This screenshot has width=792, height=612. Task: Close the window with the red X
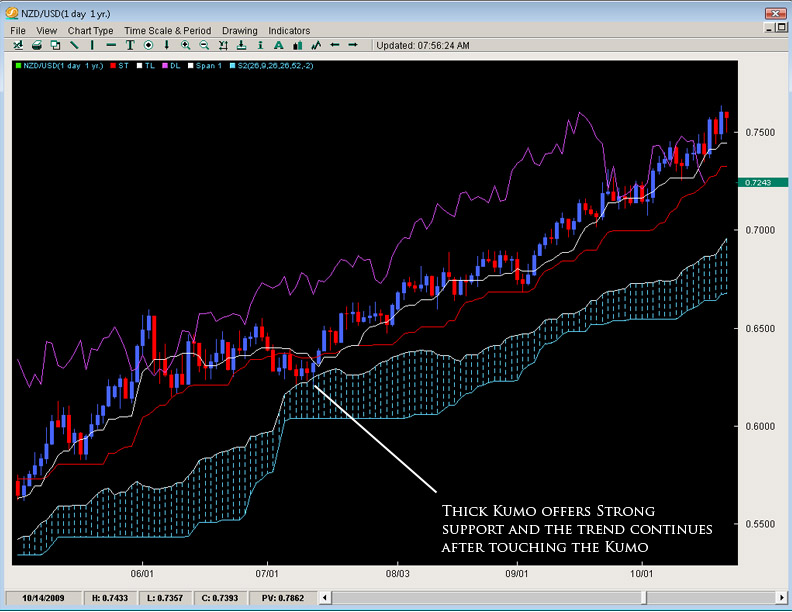[x=775, y=13]
